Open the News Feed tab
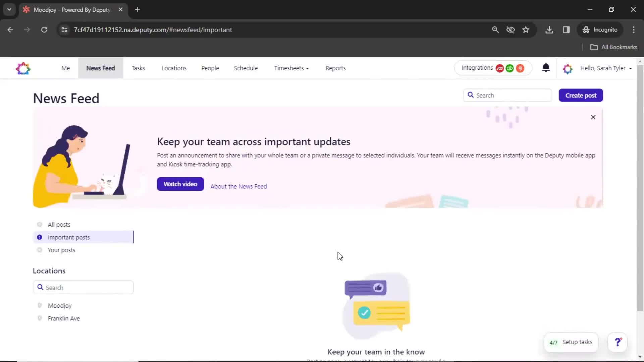This screenshot has height=362, width=644. click(100, 68)
